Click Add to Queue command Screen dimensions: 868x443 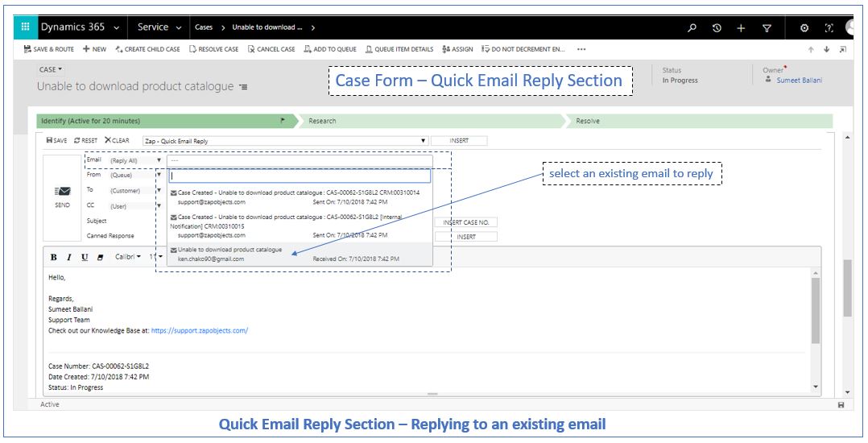pyautogui.click(x=330, y=49)
